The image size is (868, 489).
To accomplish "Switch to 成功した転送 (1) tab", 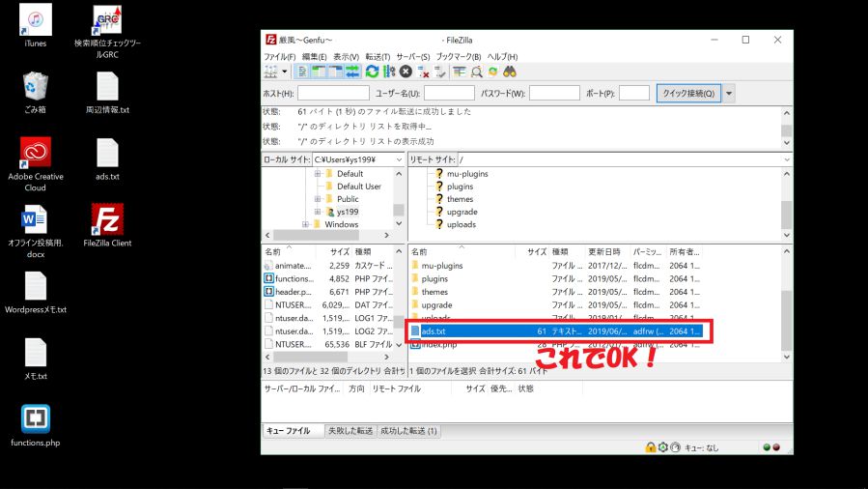I will pos(408,431).
